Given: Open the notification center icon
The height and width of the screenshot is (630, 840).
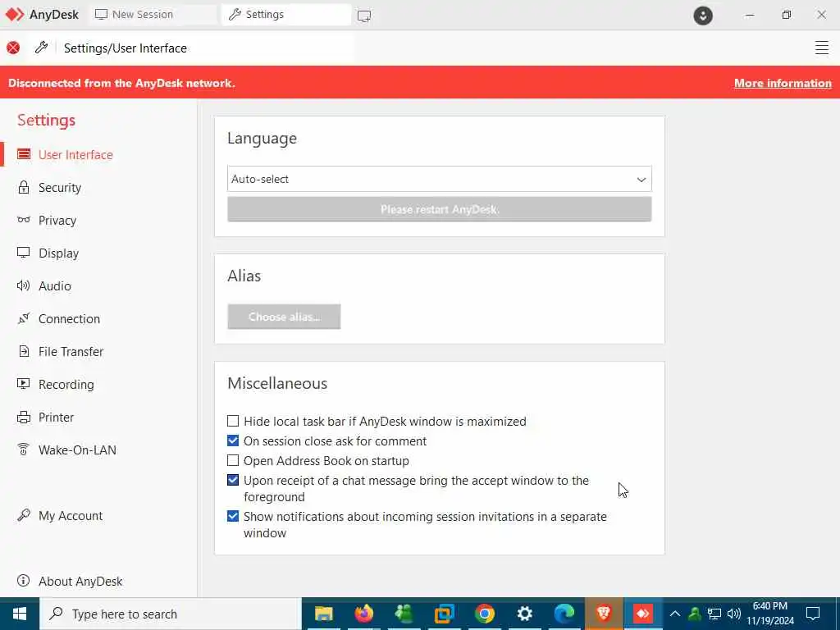Looking at the screenshot, I should tap(813, 614).
